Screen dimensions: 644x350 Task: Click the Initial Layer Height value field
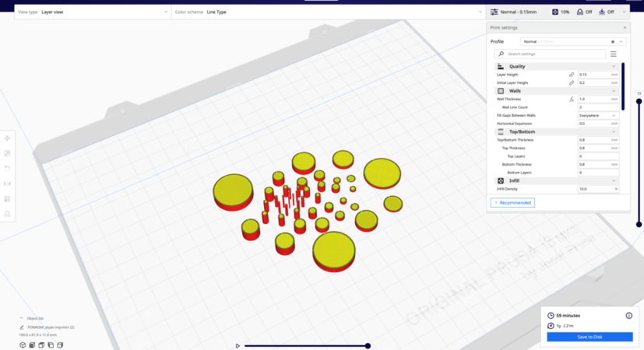(598, 83)
